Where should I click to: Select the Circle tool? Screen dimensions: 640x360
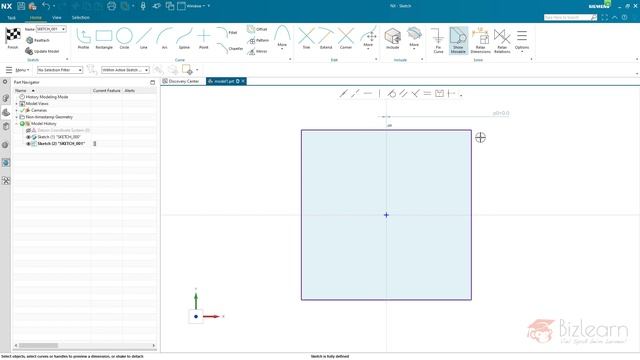click(x=124, y=38)
